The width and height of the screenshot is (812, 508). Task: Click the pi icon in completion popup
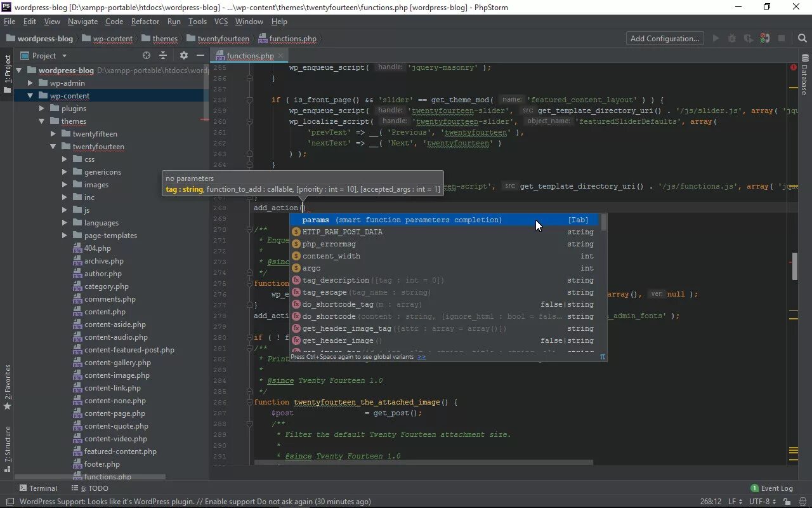603,357
